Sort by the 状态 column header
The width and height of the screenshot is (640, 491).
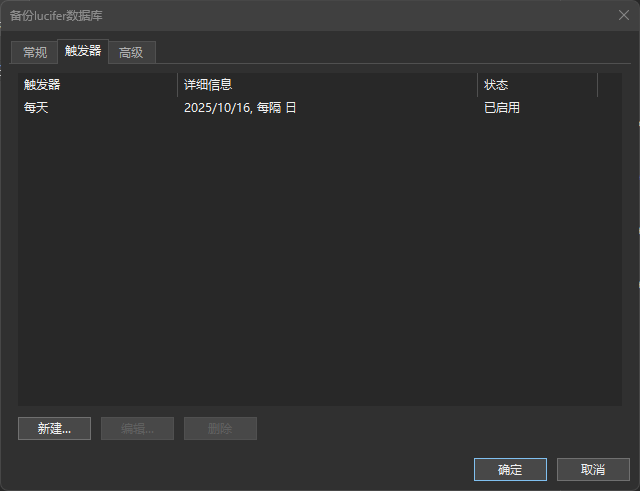click(538, 85)
